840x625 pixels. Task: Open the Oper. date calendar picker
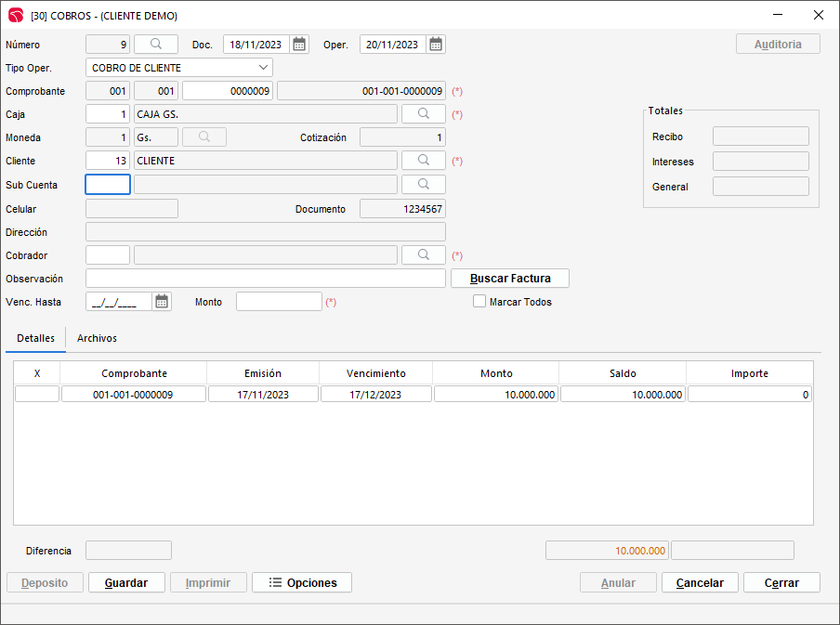(436, 45)
